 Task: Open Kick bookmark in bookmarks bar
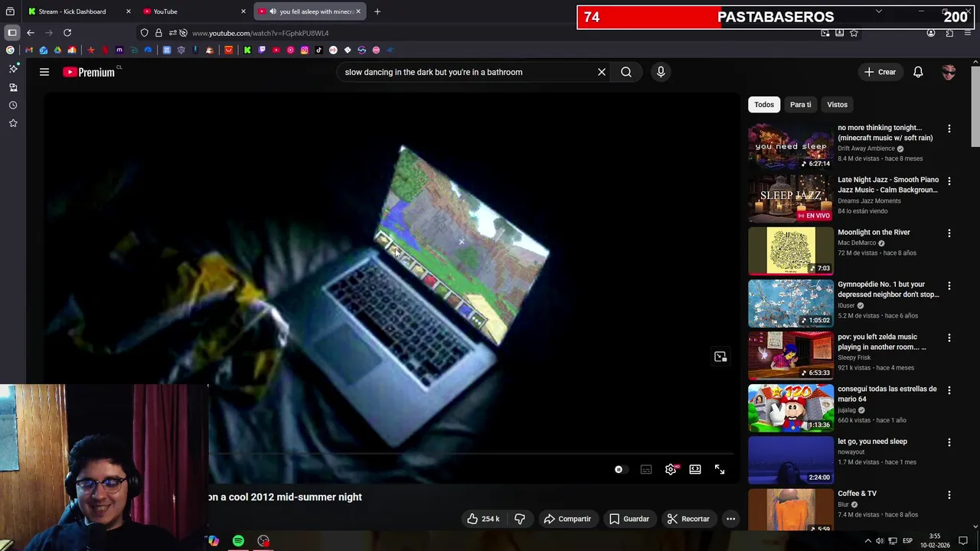pyautogui.click(x=247, y=50)
